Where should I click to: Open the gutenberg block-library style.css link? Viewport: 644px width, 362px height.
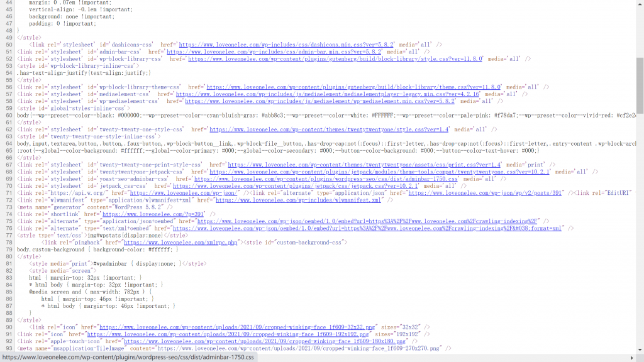335,58
